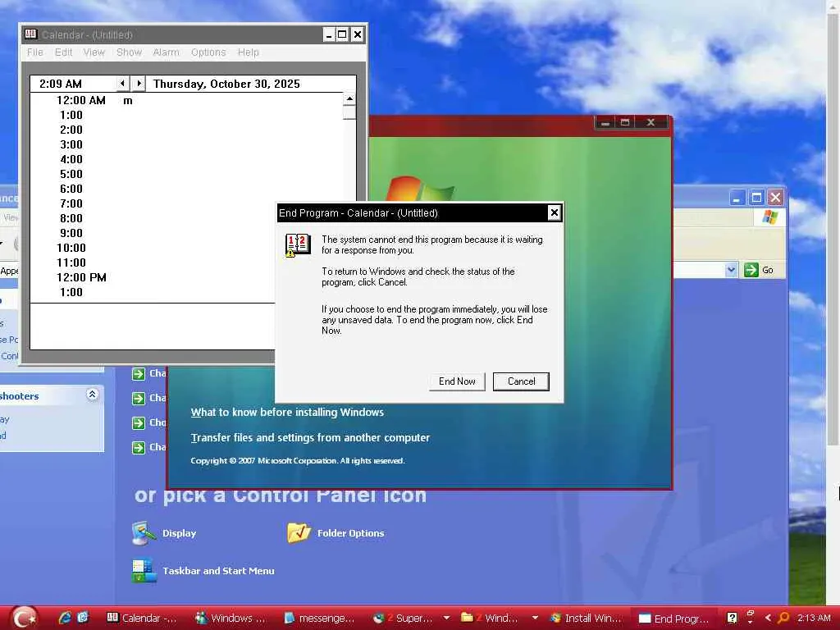Image resolution: width=840 pixels, height=630 pixels.
Task: Click the Calendar title bar system icon
Action: click(30, 34)
